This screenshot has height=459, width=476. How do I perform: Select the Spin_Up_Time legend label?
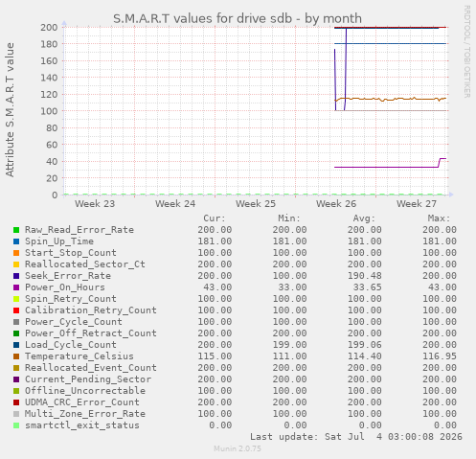[59, 241]
